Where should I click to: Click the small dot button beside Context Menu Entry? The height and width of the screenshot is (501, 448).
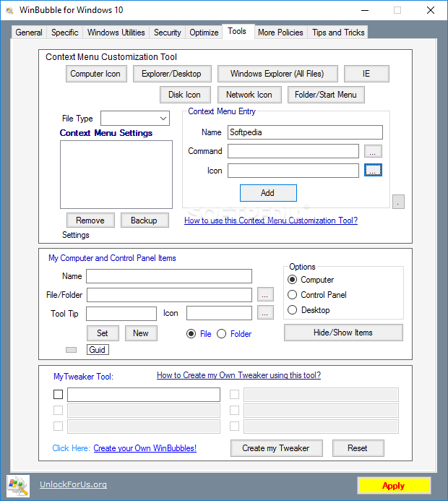click(x=399, y=202)
